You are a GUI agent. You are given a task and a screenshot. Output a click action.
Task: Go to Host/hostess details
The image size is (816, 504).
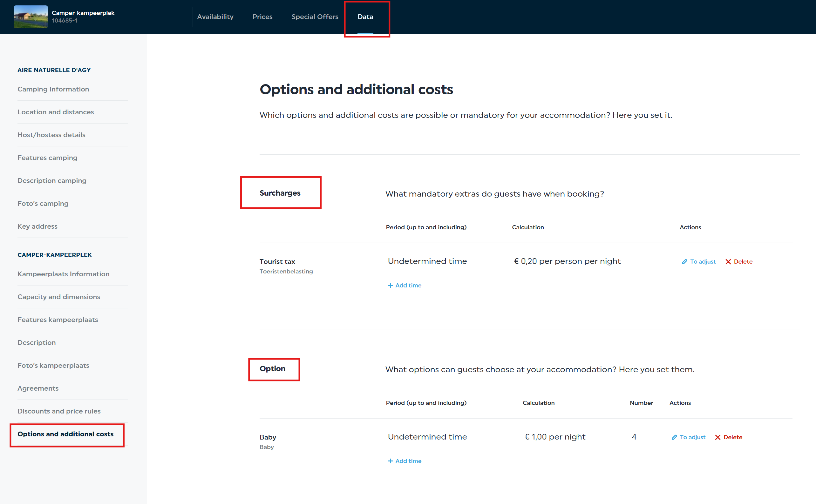pyautogui.click(x=51, y=135)
